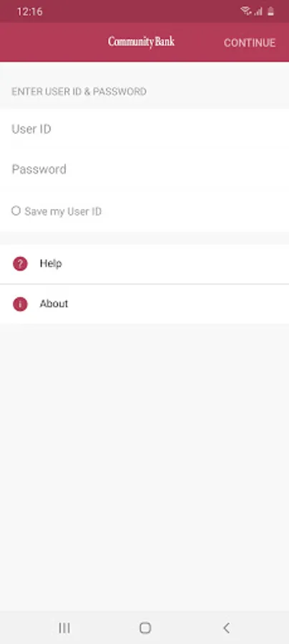
Task: Tap the back arrow in the navigation bar
Action: [x=226, y=628]
